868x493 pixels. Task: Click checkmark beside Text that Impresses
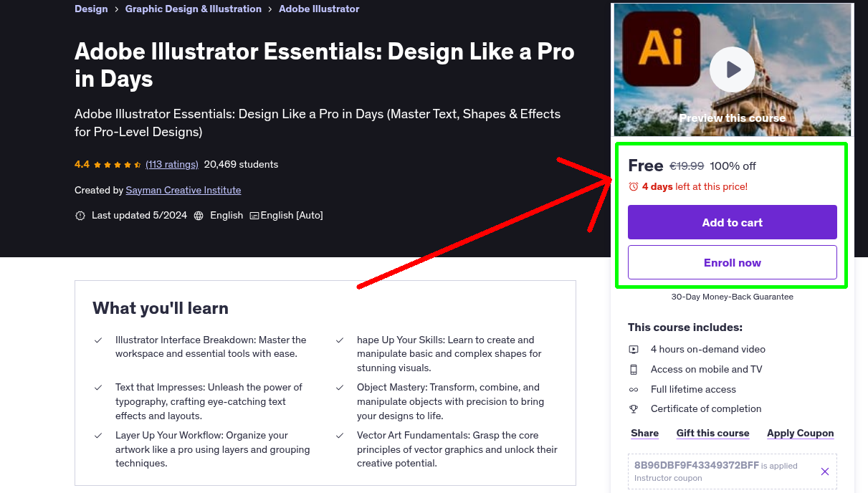98,387
